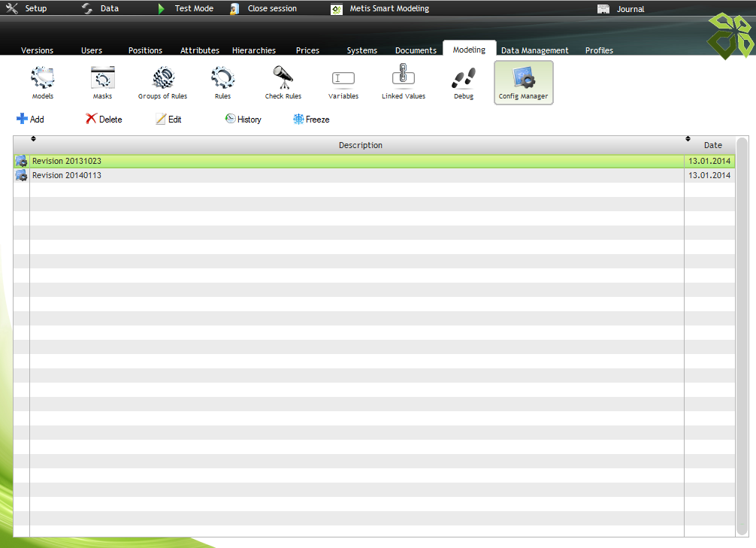Switch to the Data Management tab
Viewport: 756px width, 548px height.
point(535,50)
